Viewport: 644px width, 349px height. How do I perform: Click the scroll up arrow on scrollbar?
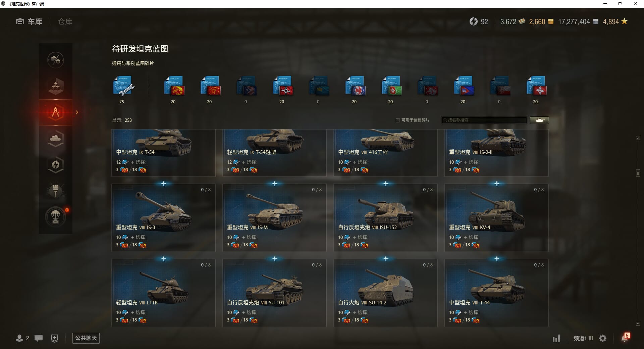tap(638, 138)
